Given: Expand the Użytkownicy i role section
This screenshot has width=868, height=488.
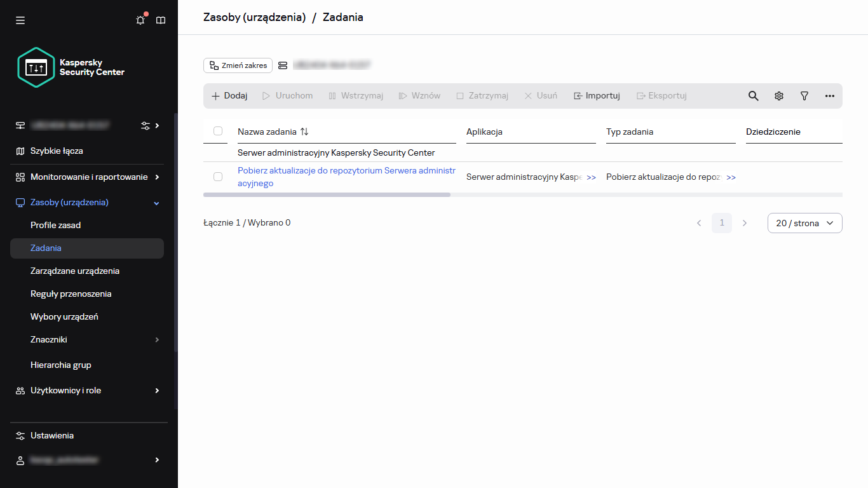Looking at the screenshot, I should tap(67, 390).
